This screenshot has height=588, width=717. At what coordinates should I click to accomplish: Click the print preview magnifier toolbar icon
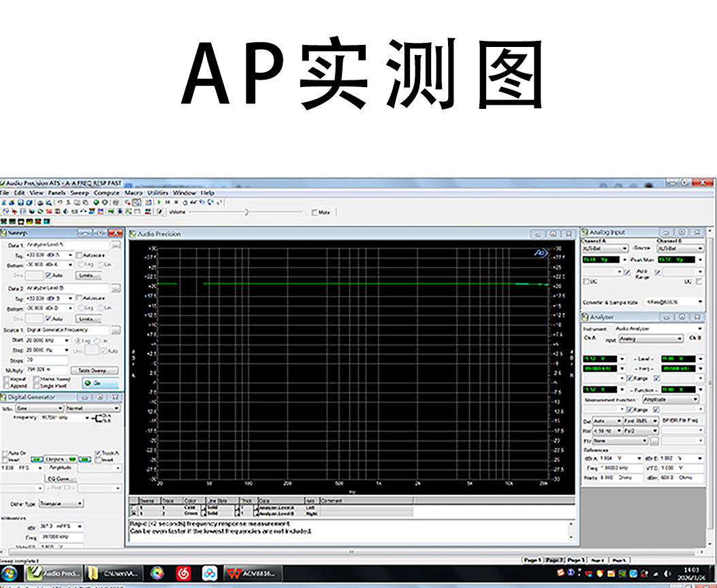pyautogui.click(x=48, y=202)
